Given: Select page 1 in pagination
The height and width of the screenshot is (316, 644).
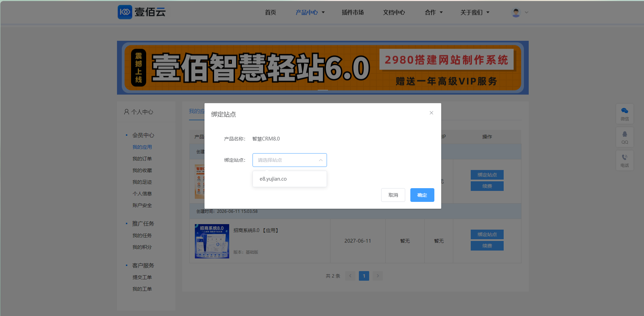Looking at the screenshot, I should 364,276.
